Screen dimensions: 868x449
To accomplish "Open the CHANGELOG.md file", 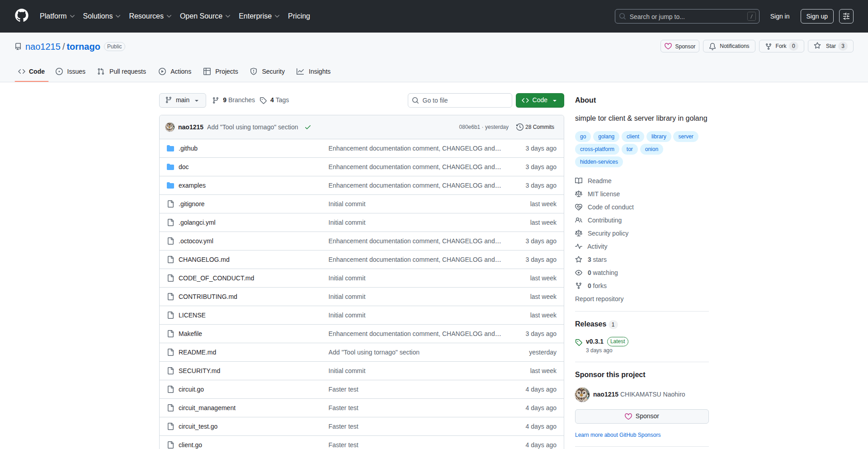I will pos(204,260).
